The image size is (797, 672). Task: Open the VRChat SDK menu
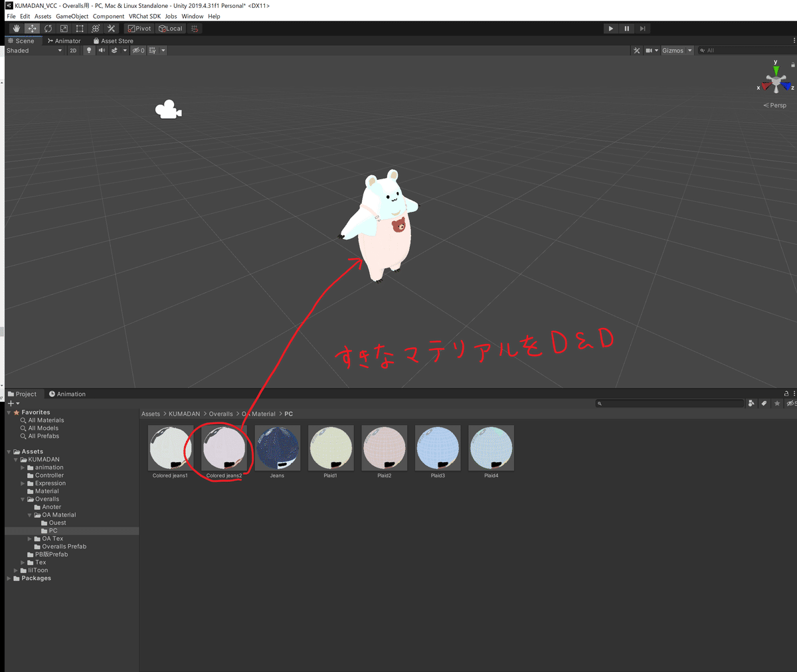(145, 16)
